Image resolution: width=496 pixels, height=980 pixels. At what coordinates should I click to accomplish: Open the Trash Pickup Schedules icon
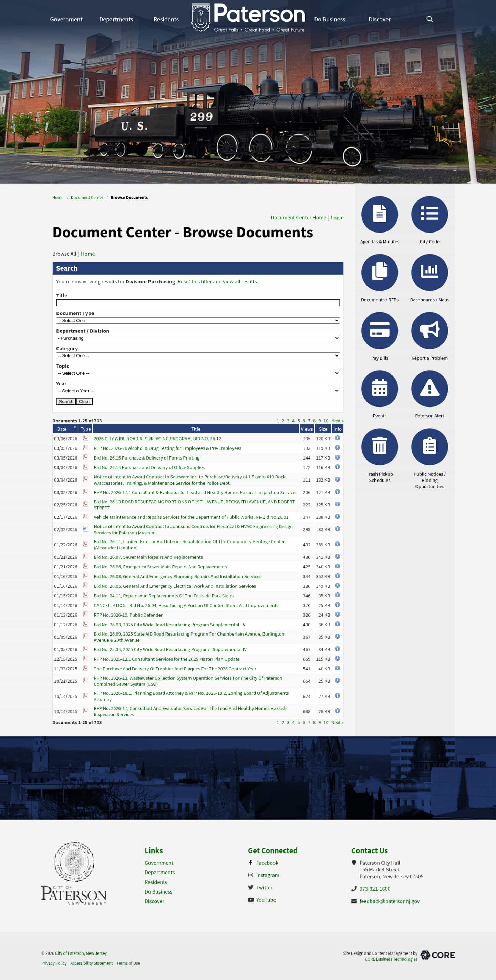coord(379,447)
